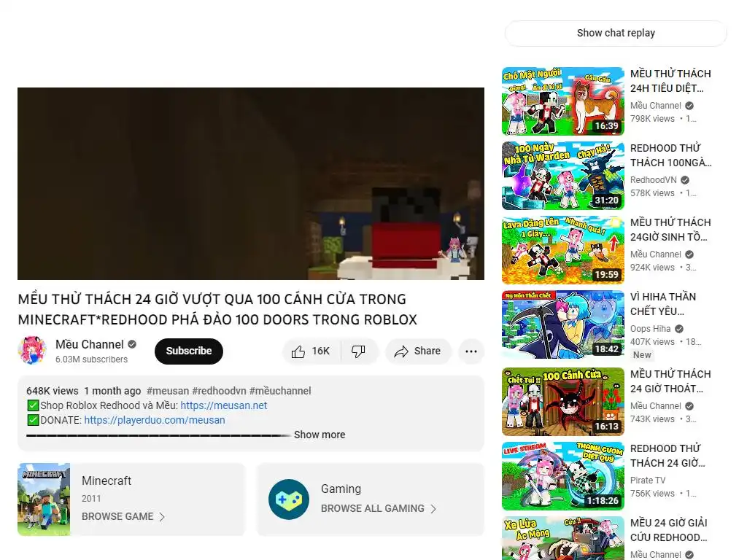Click Mều Channel under 798K views video
This screenshot has height=560, width=747.
tap(656, 106)
